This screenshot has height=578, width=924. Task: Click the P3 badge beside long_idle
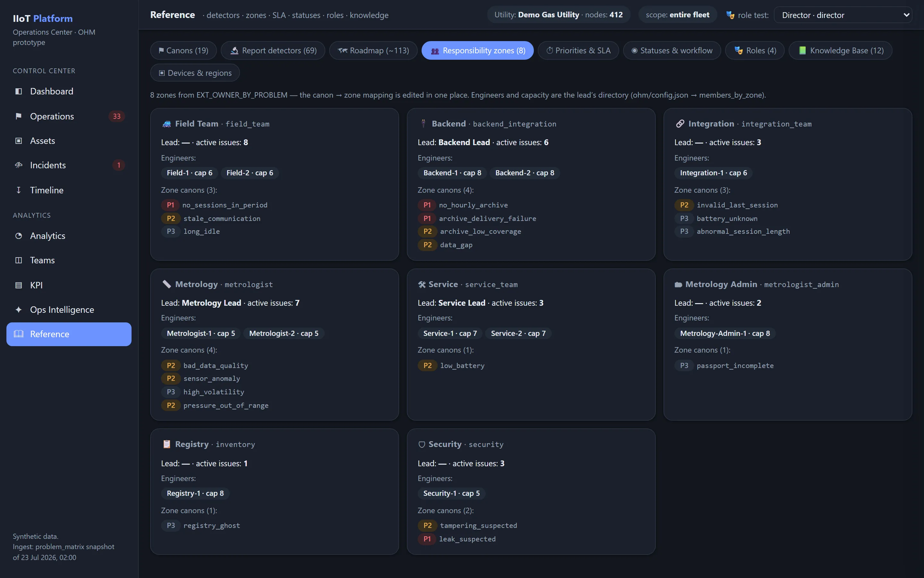171,232
